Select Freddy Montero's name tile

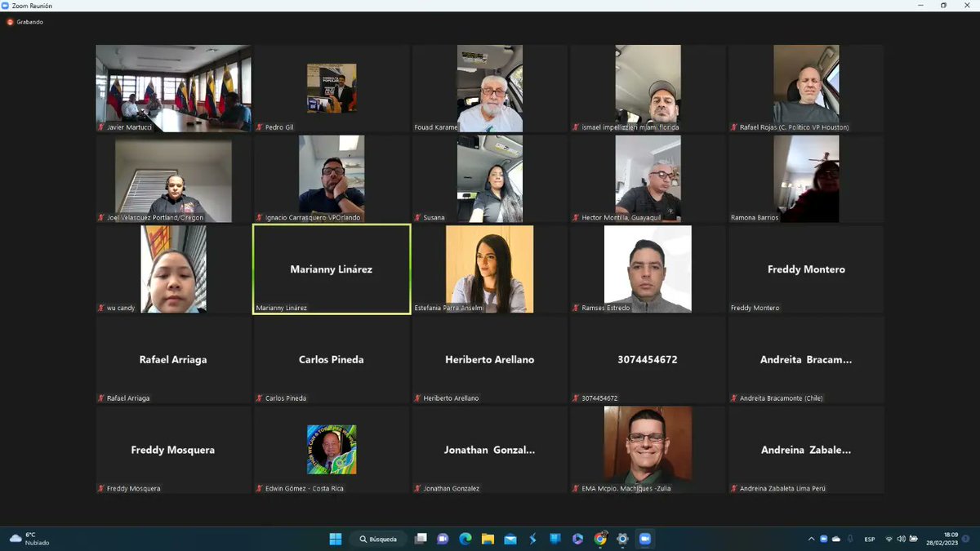pyautogui.click(x=806, y=269)
